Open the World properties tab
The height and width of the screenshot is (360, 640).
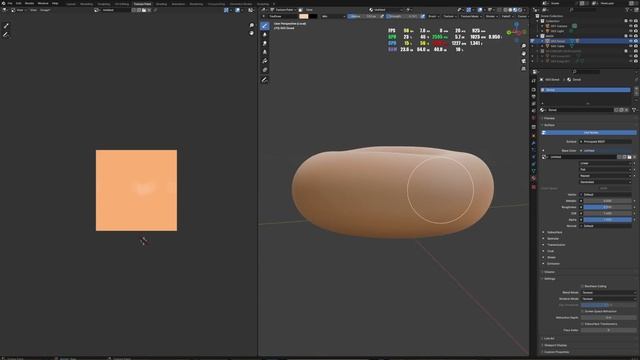533,118
